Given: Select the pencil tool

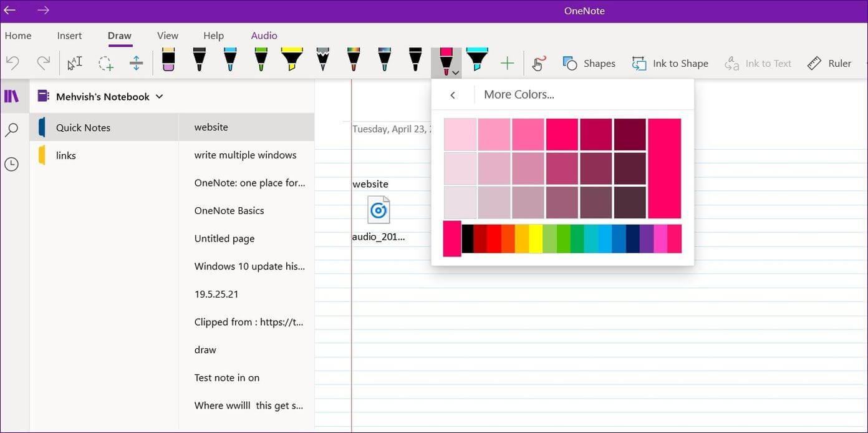Looking at the screenshot, I should [322, 60].
